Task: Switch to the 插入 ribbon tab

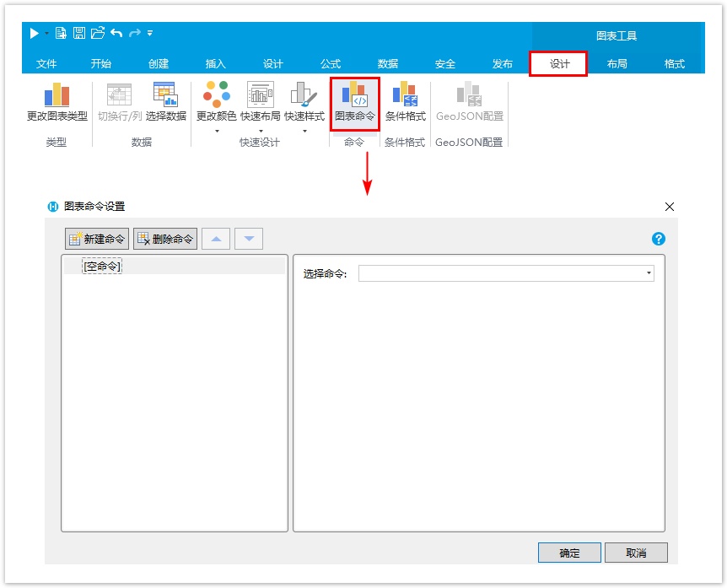Action: [216, 63]
